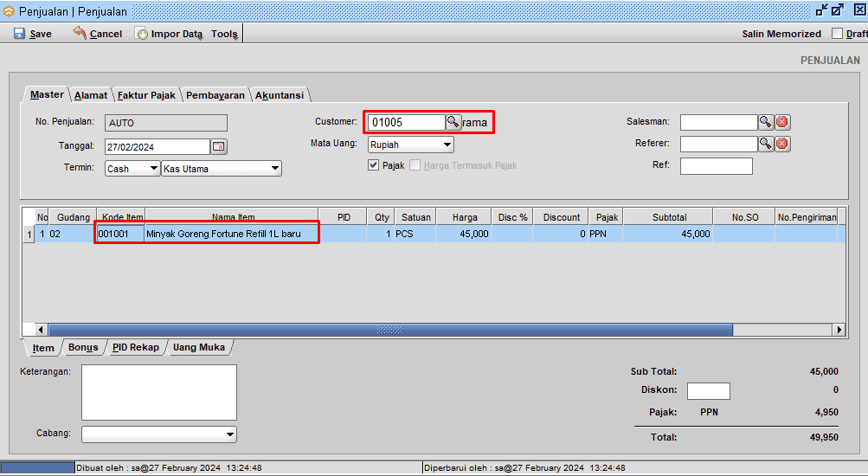Switch to the Pembayaran tab

click(x=215, y=95)
